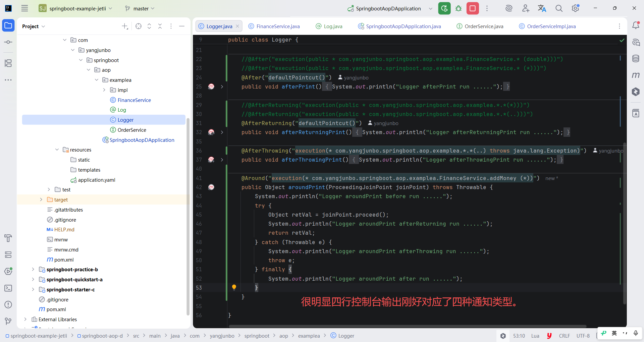This screenshot has height=342, width=644.
Task: Add new file in Project panel
Action: click(x=125, y=26)
